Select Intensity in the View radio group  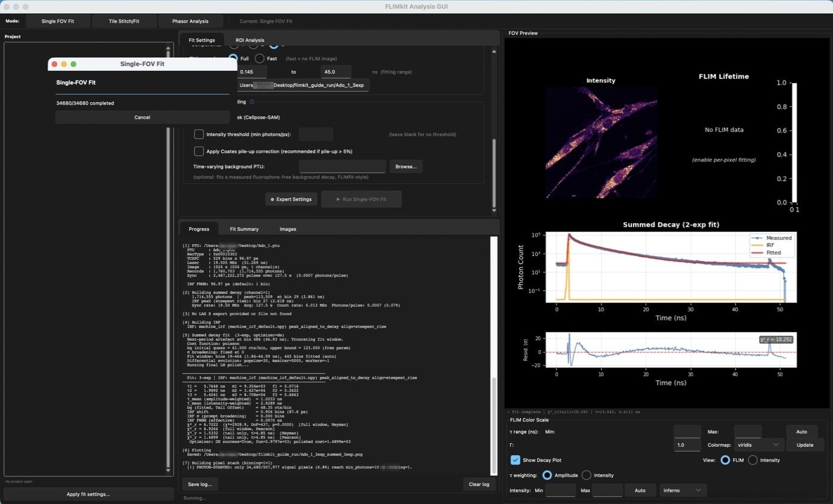pyautogui.click(x=753, y=460)
